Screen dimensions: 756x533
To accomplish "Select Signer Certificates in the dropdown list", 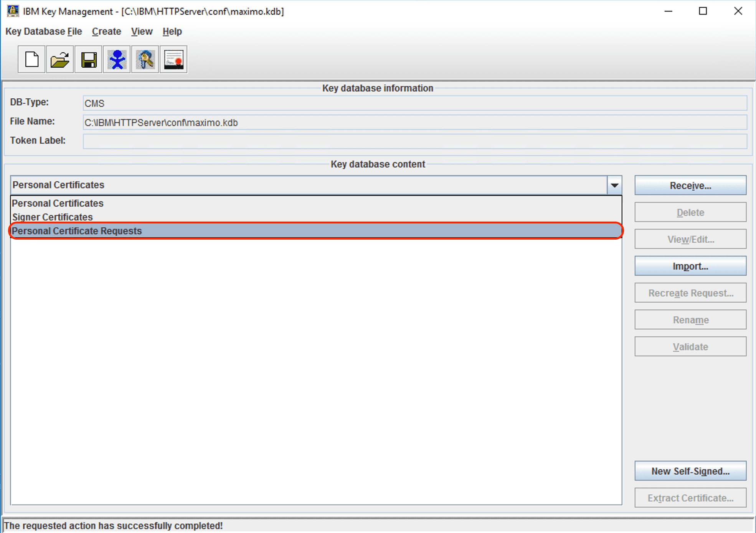I will pos(316,217).
